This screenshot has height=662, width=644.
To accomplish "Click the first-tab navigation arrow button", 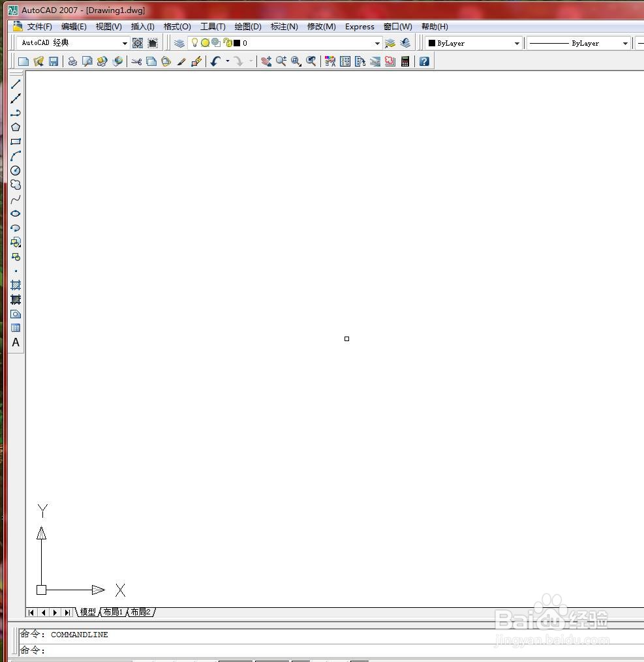I will 31,612.
